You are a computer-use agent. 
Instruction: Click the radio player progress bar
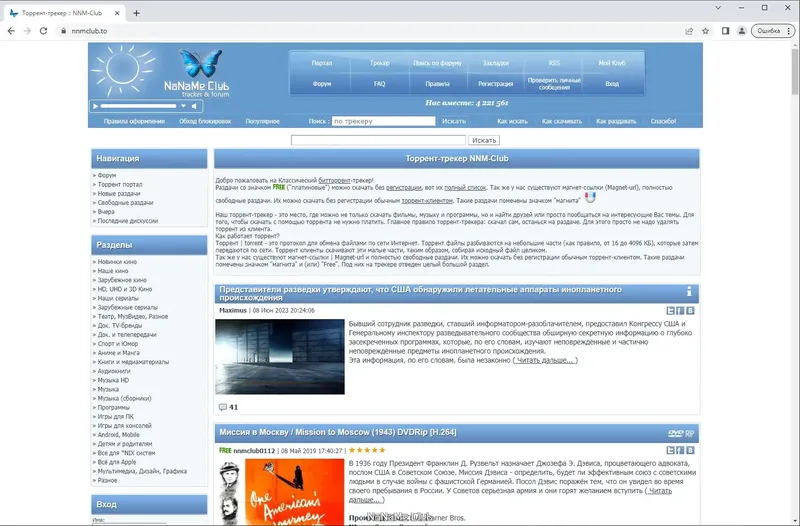[138, 106]
